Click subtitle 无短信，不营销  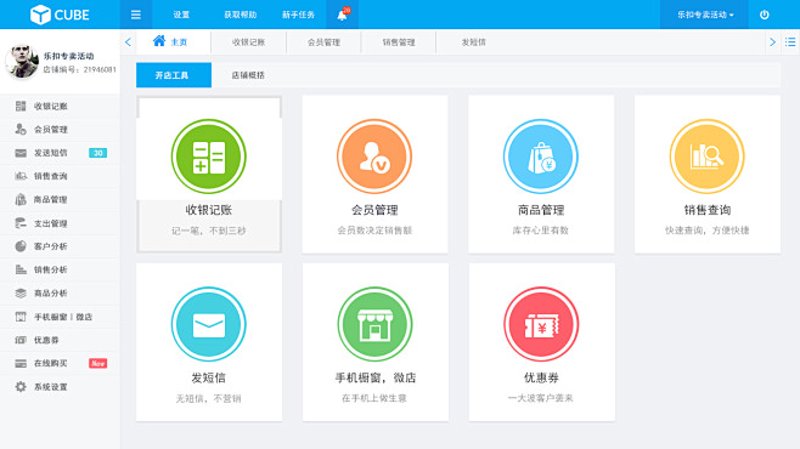[209, 398]
